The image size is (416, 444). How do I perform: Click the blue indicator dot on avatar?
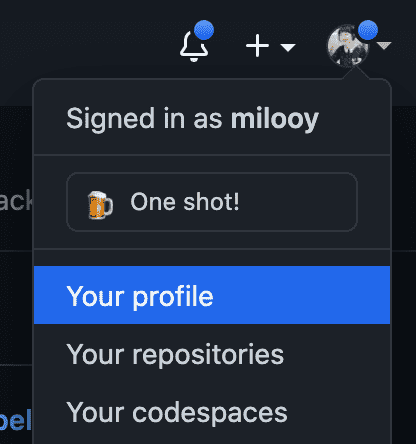(368, 30)
